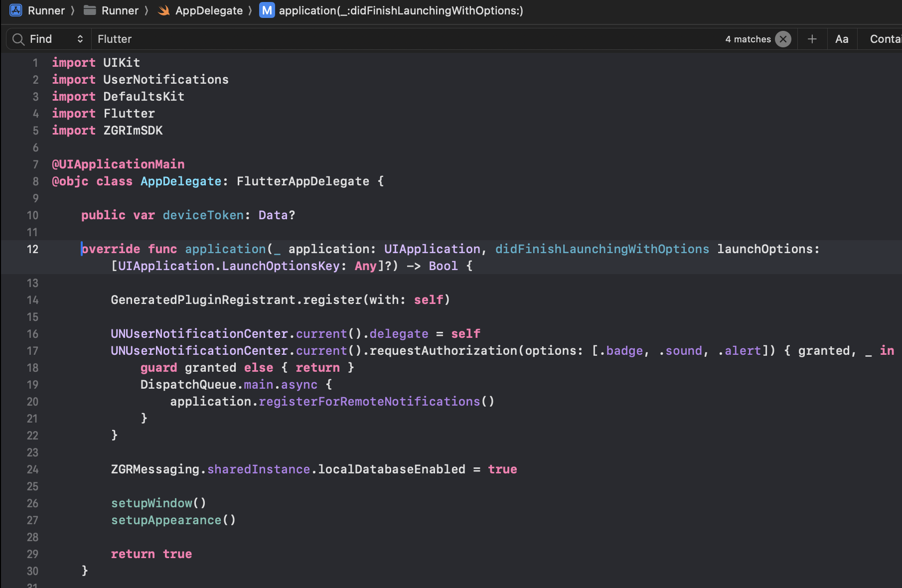902x588 pixels.
Task: Click in the Flutter search field
Action: click(409, 39)
